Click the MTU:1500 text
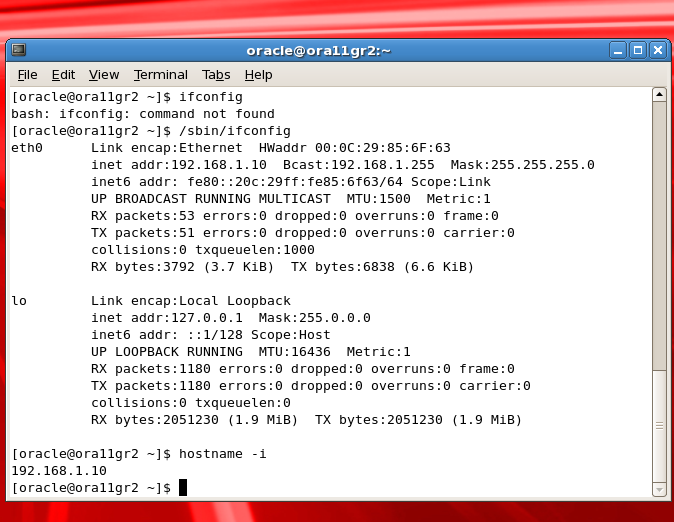This screenshot has width=674, height=522. (378, 199)
